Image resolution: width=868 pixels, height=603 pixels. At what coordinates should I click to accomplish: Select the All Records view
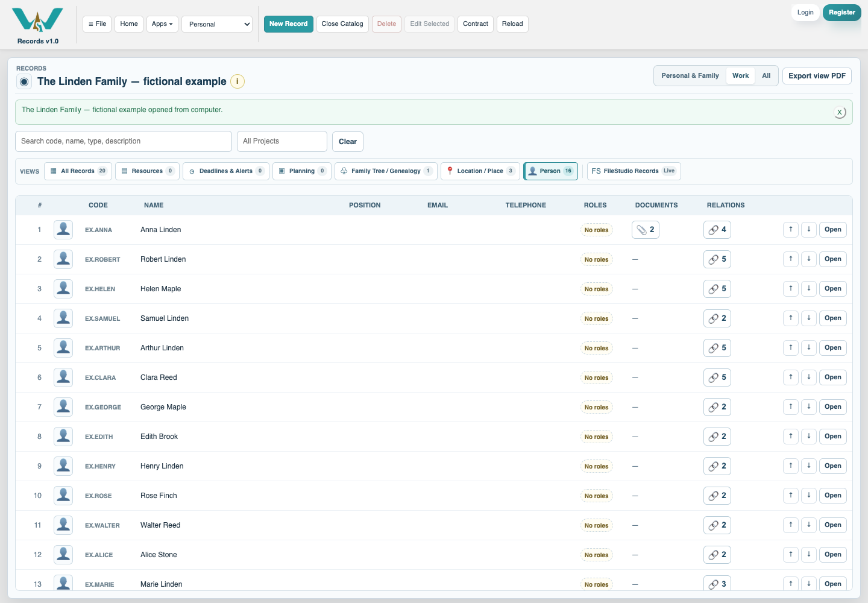coord(78,171)
